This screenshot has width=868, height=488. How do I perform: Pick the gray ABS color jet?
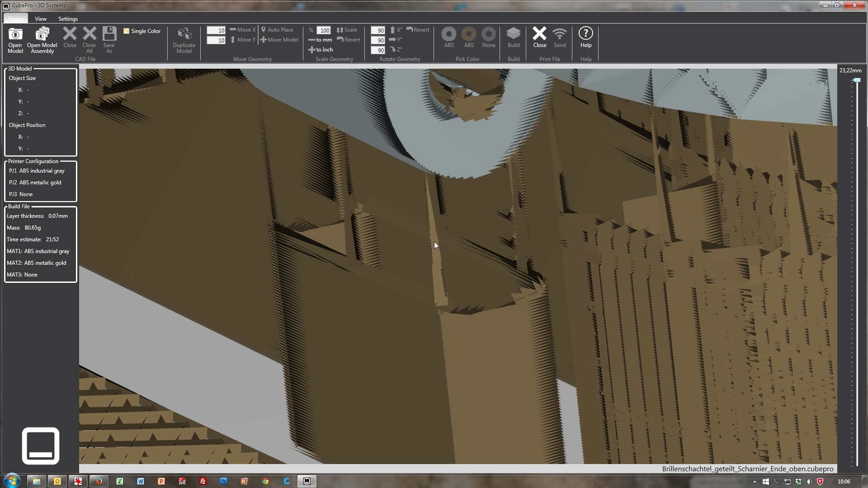click(x=448, y=35)
